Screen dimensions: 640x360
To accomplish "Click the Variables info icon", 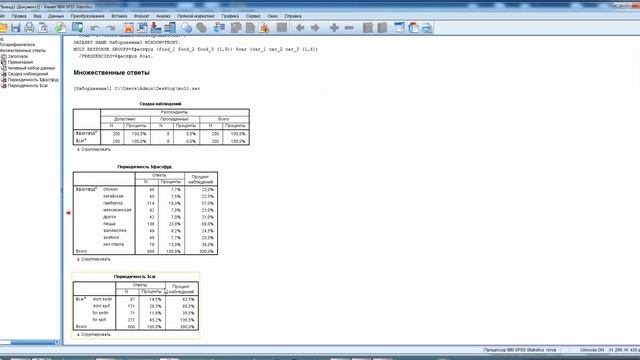I will (x=170, y=28).
